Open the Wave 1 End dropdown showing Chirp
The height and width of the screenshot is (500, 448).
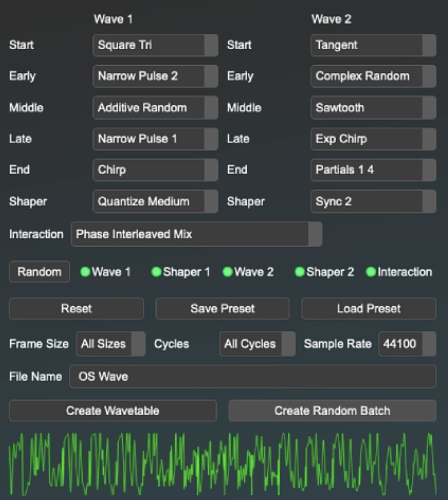tap(154, 170)
